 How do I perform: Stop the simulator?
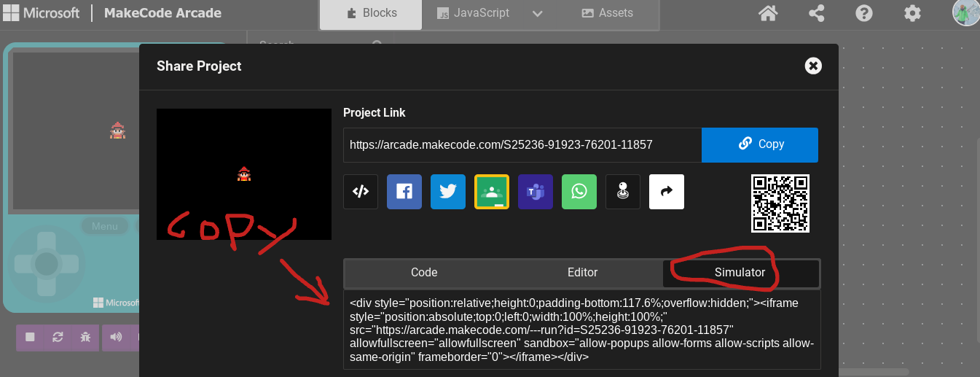point(30,337)
